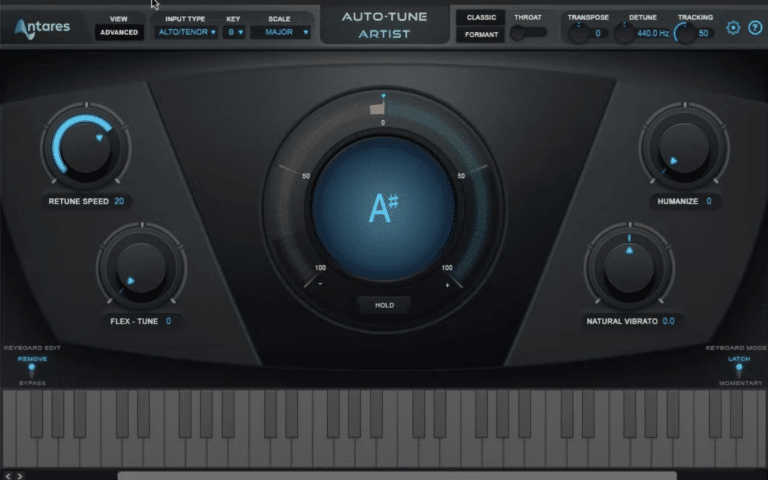Screen dimensions: 768x480
Task: Click the A# pitch display
Action: click(x=383, y=209)
